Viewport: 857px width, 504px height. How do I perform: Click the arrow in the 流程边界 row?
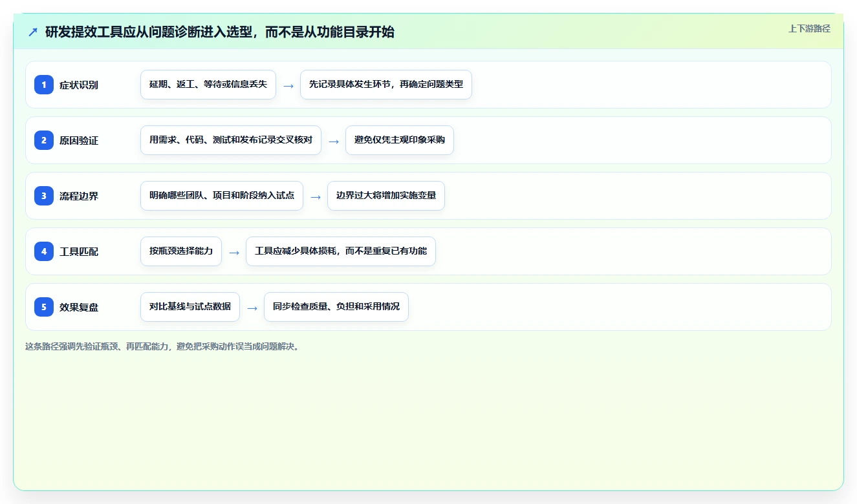tap(316, 196)
